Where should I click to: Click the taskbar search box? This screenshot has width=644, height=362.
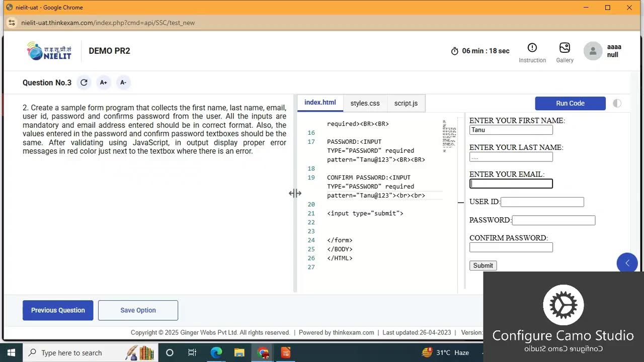[91, 352]
